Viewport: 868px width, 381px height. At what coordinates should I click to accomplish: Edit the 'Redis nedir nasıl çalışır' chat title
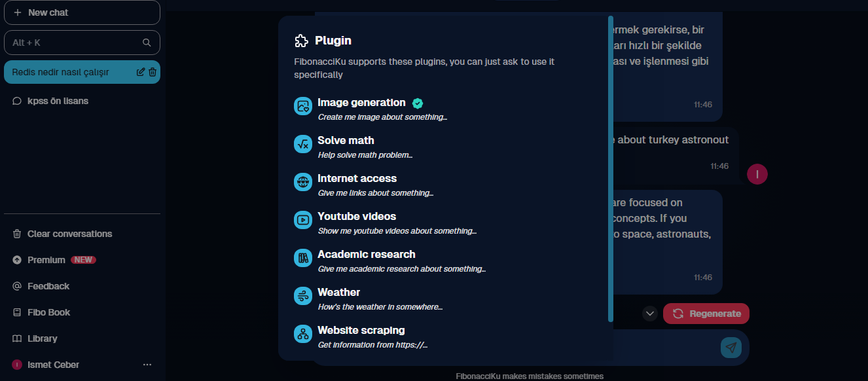point(140,72)
